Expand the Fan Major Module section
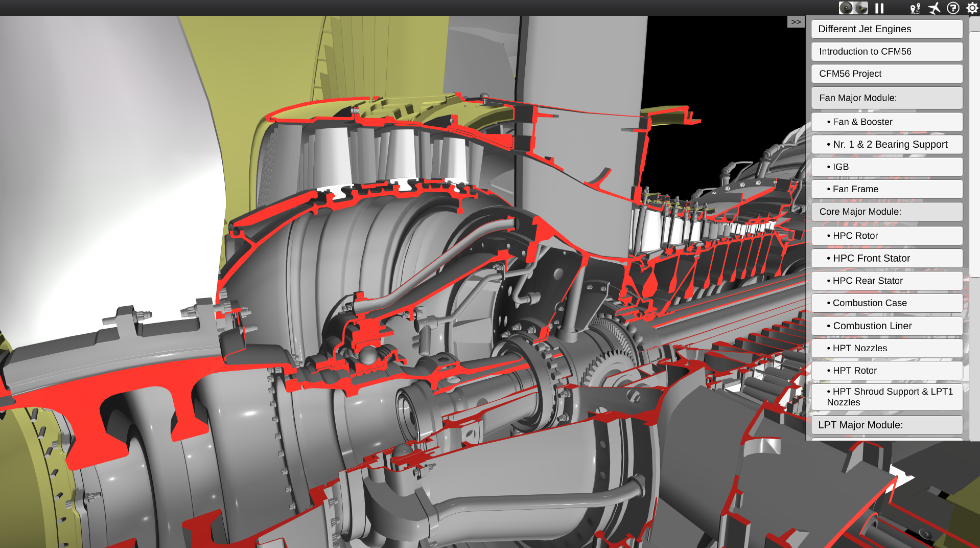The width and height of the screenshot is (980, 548). (x=886, y=98)
